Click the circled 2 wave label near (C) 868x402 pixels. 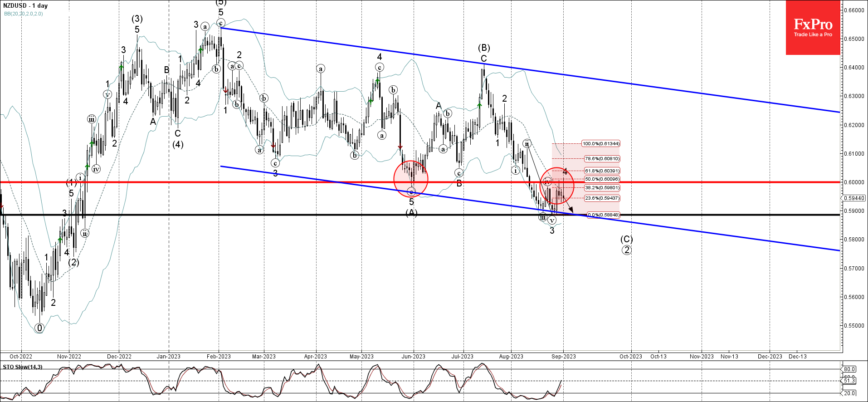626,250
